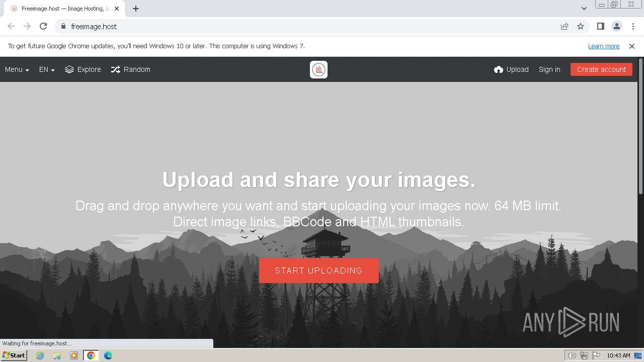Click the browser forward arrow
The width and height of the screenshot is (644, 362).
pos(27,26)
